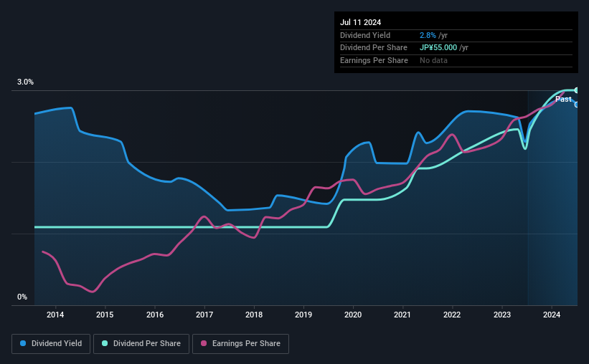Click the 2014 x-axis label
This screenshot has height=364, width=589.
(x=55, y=315)
